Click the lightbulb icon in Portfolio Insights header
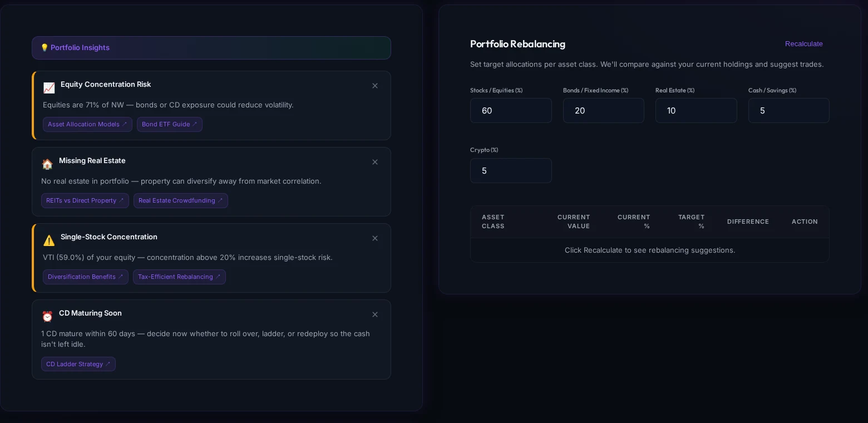 [45, 48]
